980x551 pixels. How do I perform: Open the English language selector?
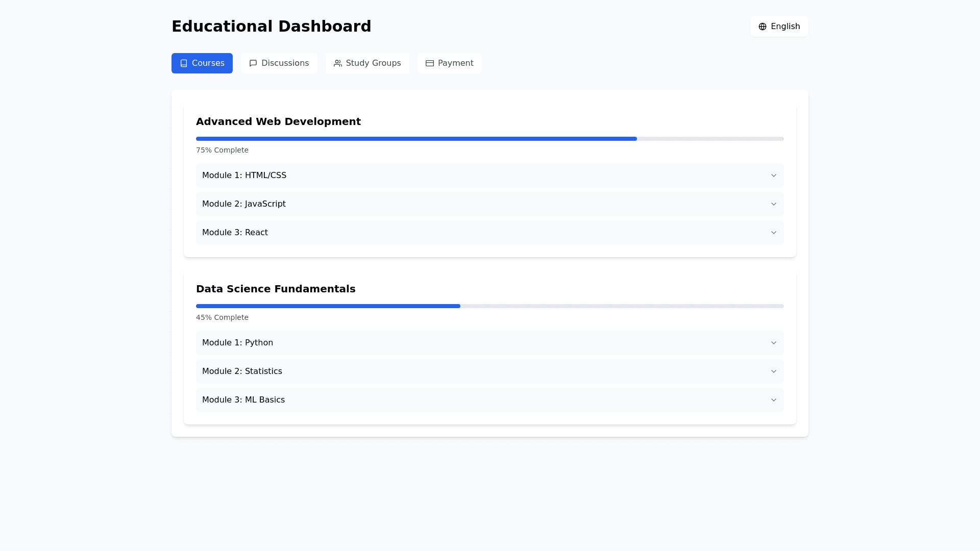click(x=779, y=27)
